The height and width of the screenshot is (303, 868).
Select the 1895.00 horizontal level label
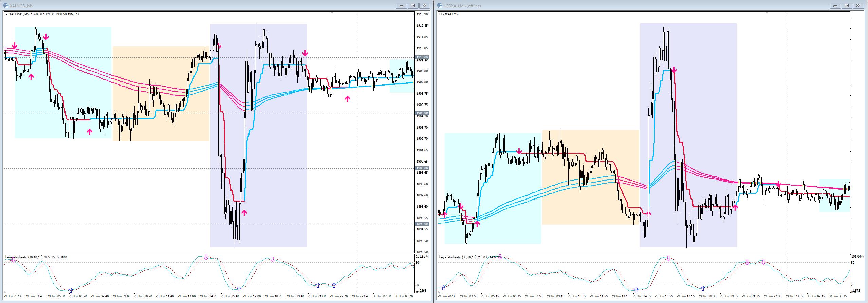click(422, 224)
